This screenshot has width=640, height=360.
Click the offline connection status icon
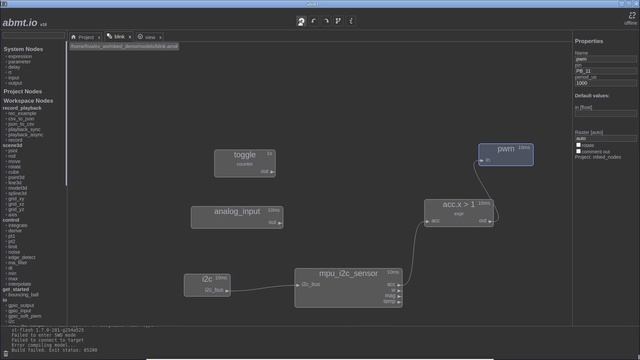632,16
